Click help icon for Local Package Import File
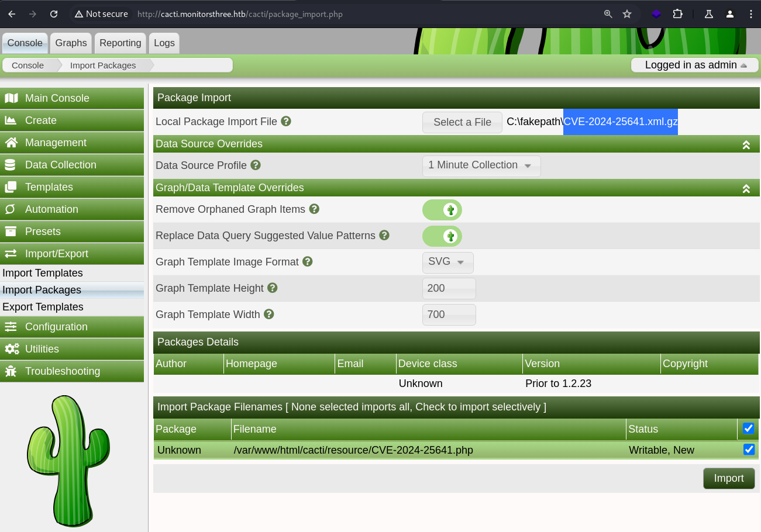The image size is (761, 532). pyautogui.click(x=286, y=122)
